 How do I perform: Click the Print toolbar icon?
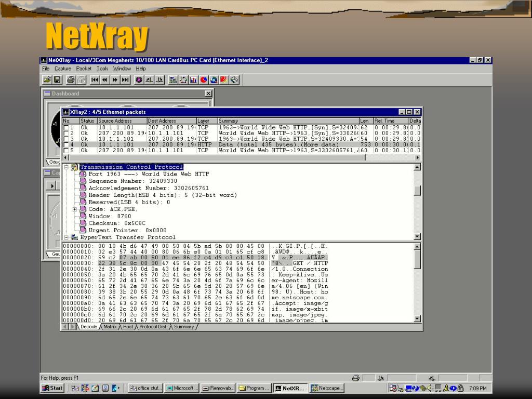(71, 79)
